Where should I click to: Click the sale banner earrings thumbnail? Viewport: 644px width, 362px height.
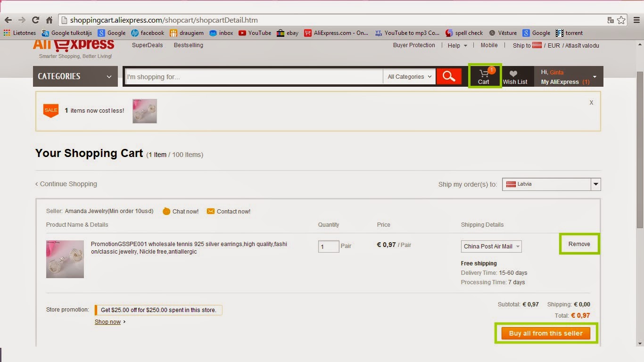tap(145, 111)
